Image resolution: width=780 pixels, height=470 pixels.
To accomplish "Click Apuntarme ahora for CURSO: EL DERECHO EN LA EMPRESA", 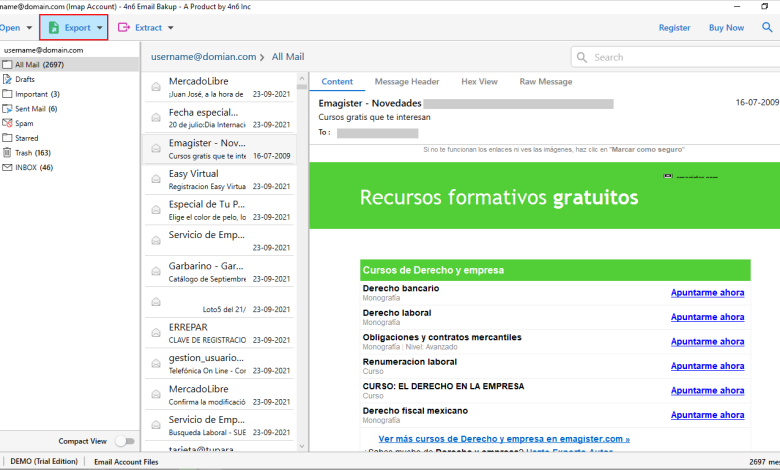I will click(707, 391).
